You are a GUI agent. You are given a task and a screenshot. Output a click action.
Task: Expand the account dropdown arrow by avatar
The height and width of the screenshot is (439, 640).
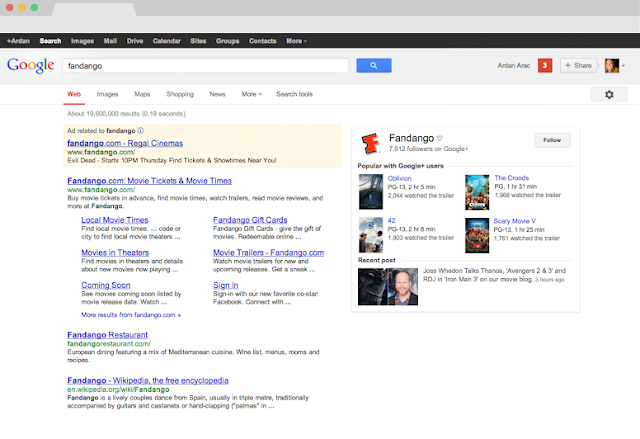pos(623,66)
